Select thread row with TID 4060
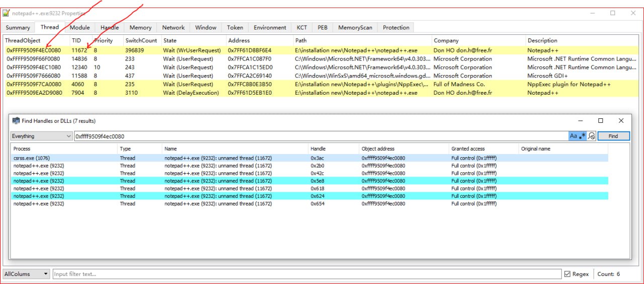644x284 pixels. 321,85
